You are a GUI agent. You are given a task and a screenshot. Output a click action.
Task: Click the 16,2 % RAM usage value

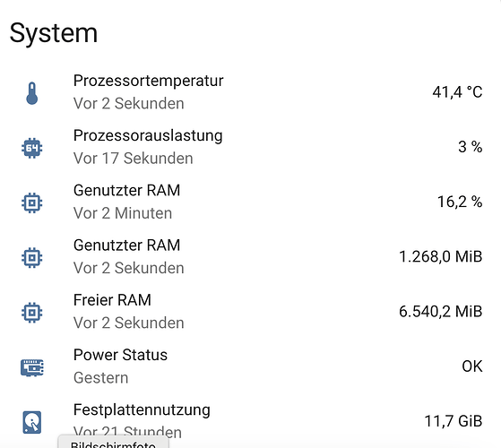(460, 202)
